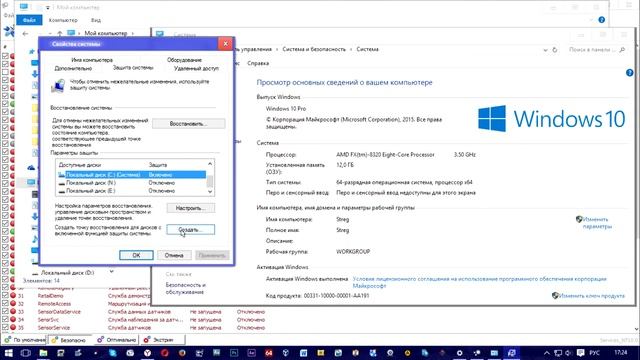Open the Файл menu in Explorer window

pos(29,20)
